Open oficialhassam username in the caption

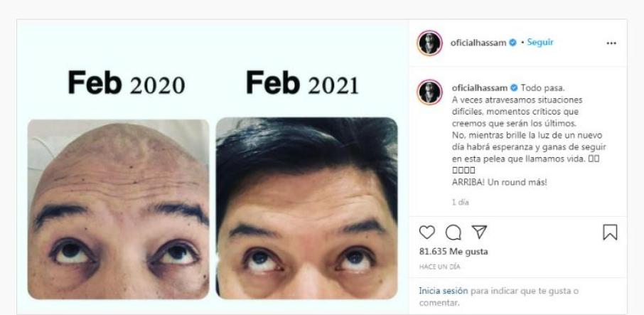tap(480, 88)
